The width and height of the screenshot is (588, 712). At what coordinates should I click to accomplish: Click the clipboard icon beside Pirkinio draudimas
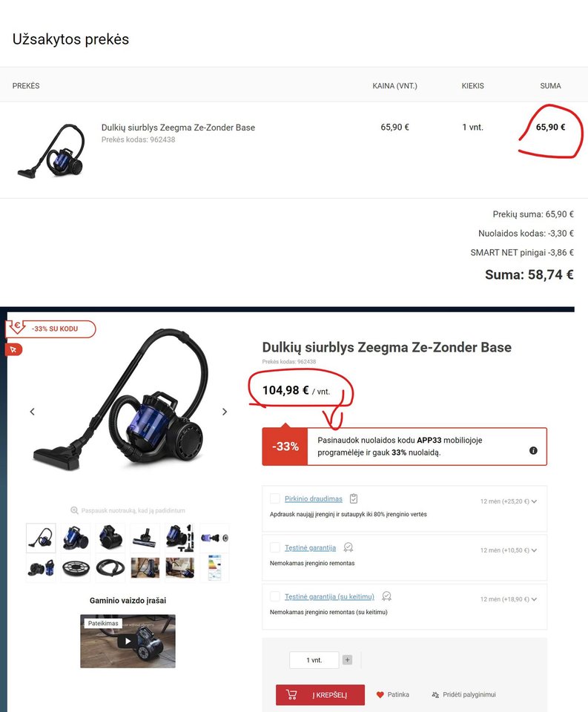click(x=354, y=498)
